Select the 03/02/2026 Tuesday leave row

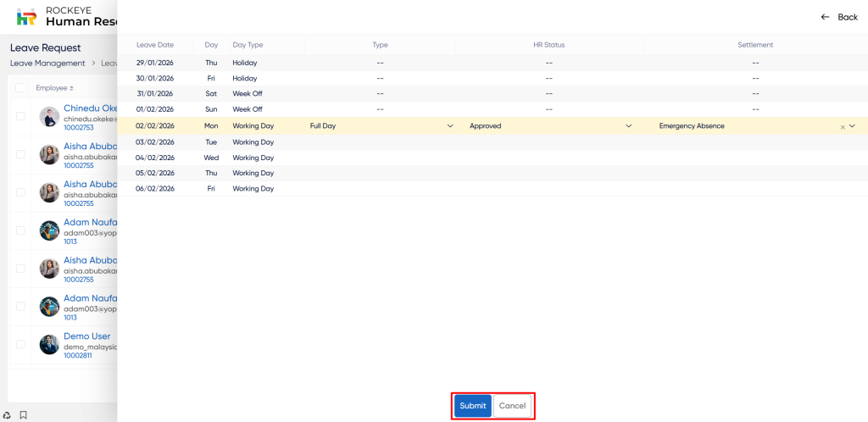[x=155, y=142]
